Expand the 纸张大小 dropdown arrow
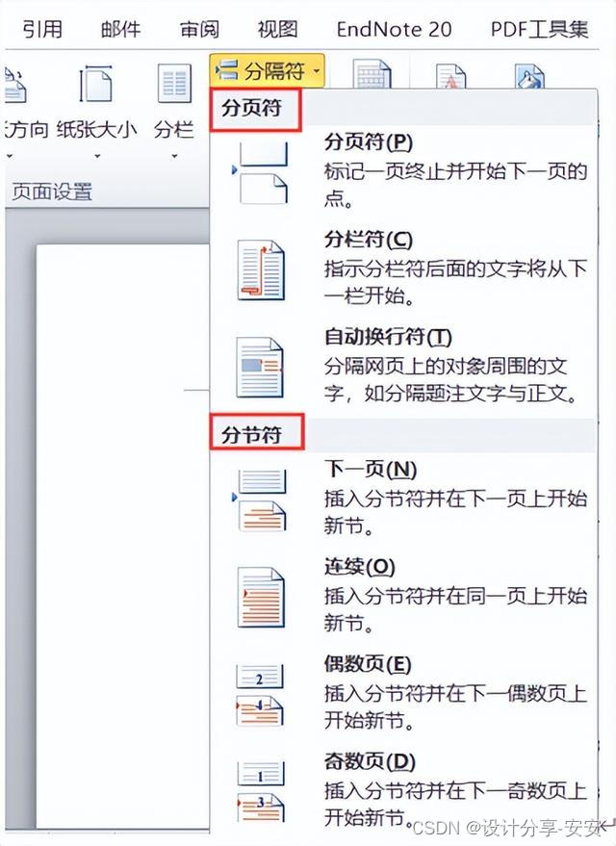 (97, 157)
